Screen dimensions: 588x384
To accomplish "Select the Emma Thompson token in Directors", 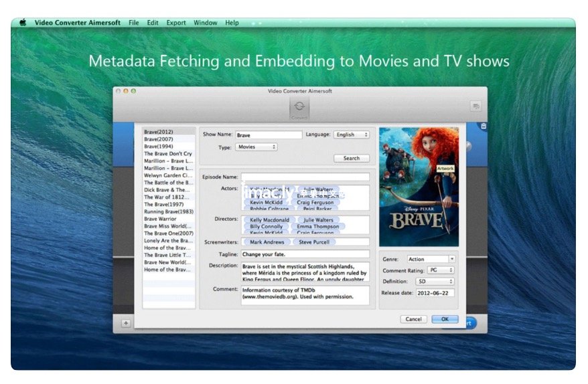I will [x=317, y=226].
